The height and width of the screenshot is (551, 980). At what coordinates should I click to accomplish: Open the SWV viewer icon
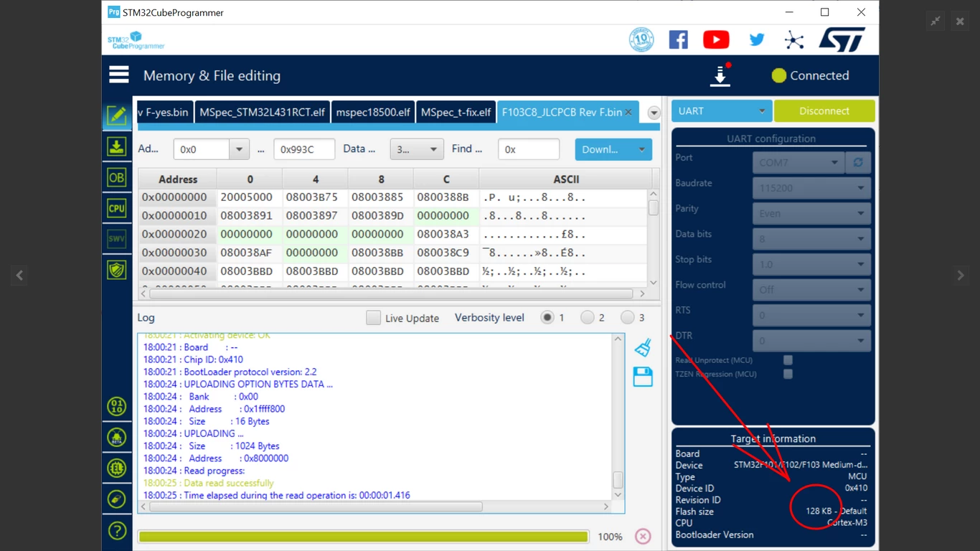point(117,239)
